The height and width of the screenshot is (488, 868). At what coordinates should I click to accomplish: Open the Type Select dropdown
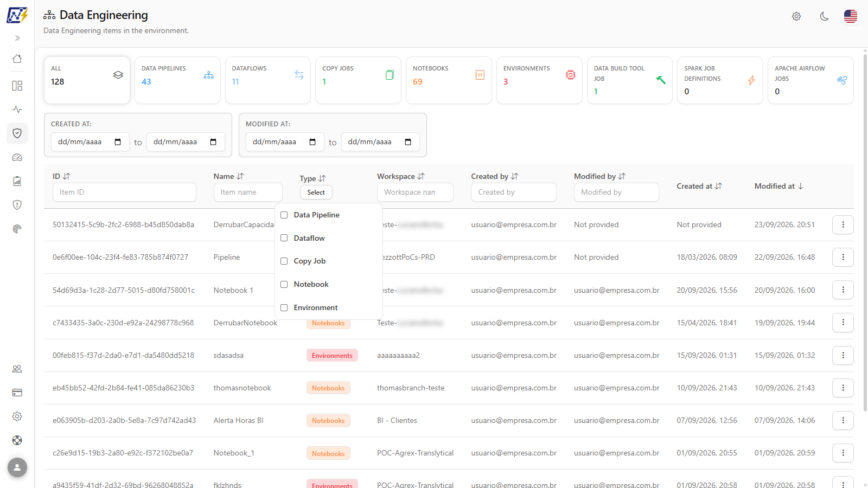tap(316, 192)
